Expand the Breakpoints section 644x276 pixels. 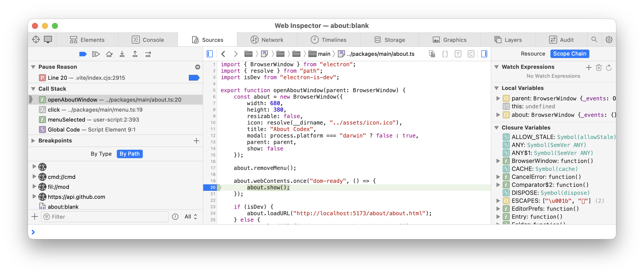(x=33, y=140)
